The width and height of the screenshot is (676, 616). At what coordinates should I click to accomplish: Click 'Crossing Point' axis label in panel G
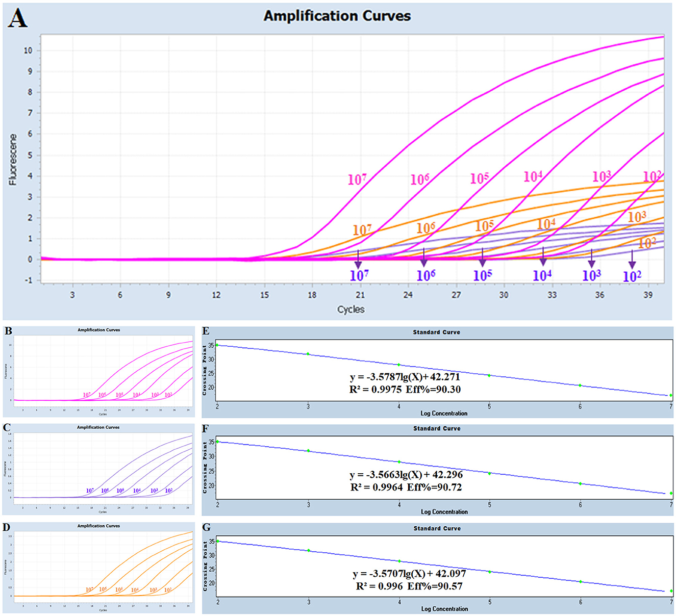205,566
